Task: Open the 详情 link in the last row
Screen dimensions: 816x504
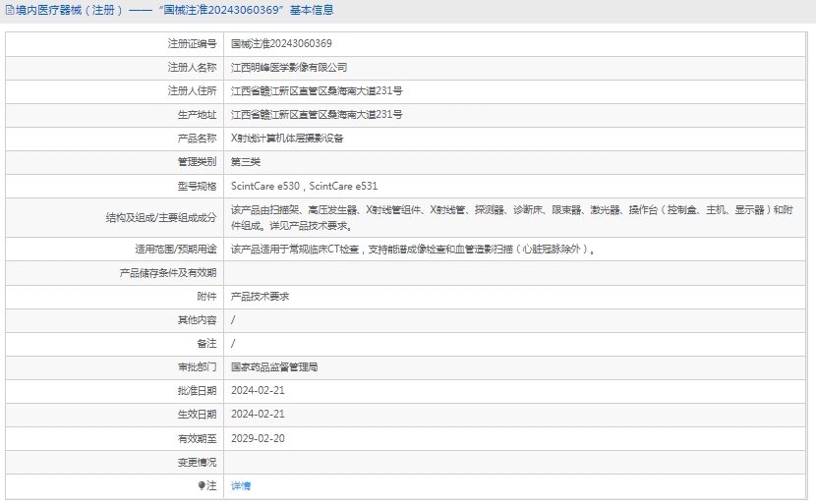Action: (241, 485)
